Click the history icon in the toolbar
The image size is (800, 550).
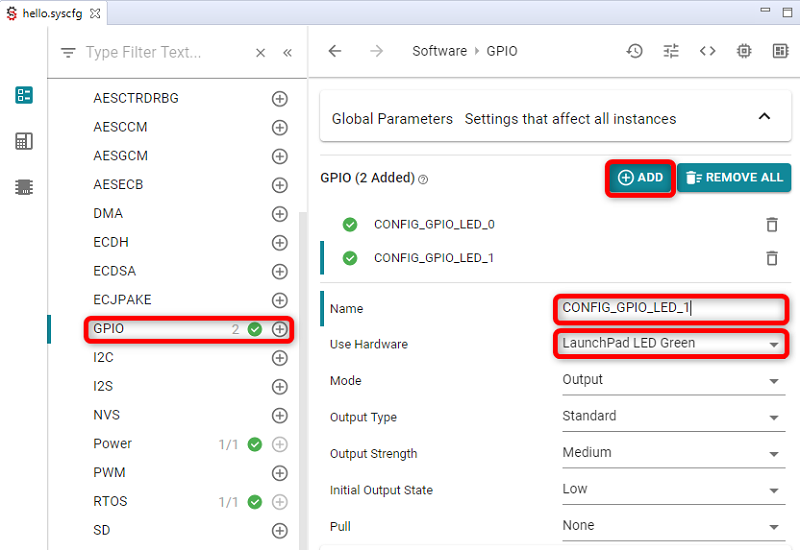coord(635,51)
